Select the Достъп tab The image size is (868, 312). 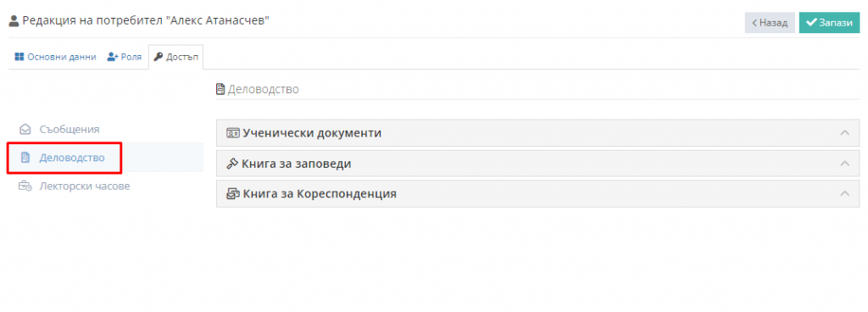pos(175,57)
